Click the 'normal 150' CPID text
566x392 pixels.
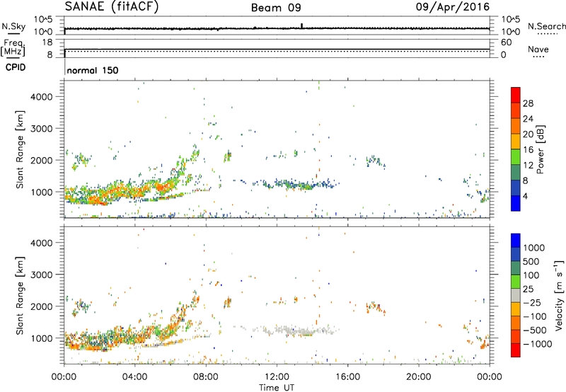(x=93, y=70)
